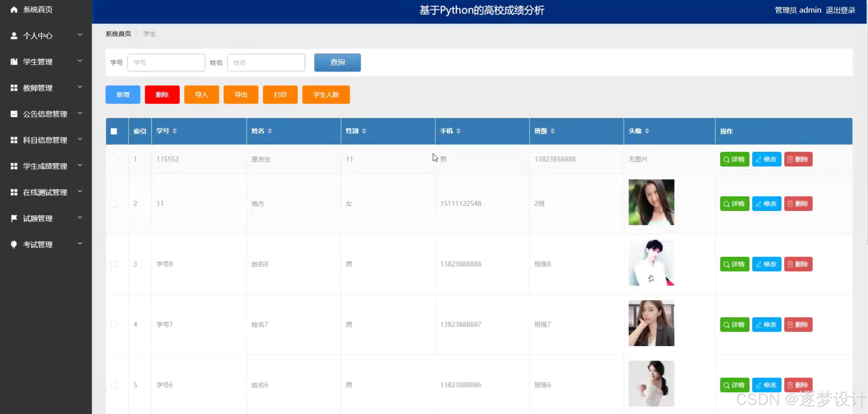
Task: Click the grid icon beside 学生成绩管理
Action: pos(14,166)
